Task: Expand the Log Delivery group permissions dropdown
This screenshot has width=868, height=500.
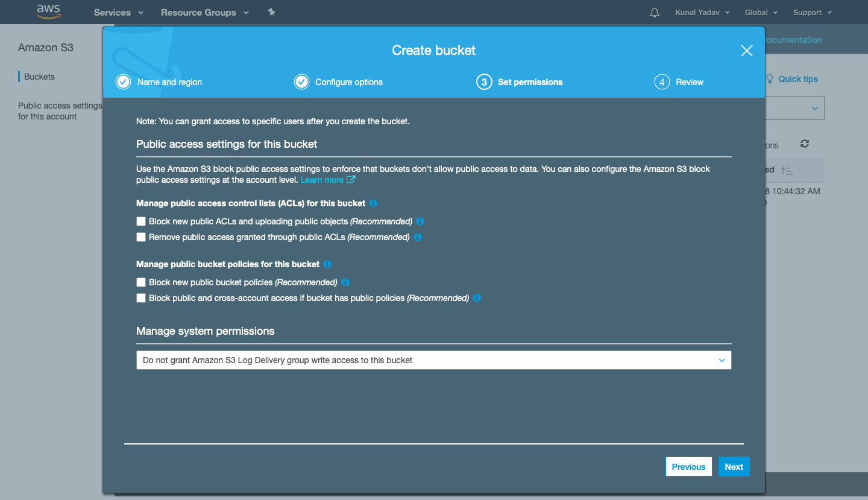Action: (434, 360)
